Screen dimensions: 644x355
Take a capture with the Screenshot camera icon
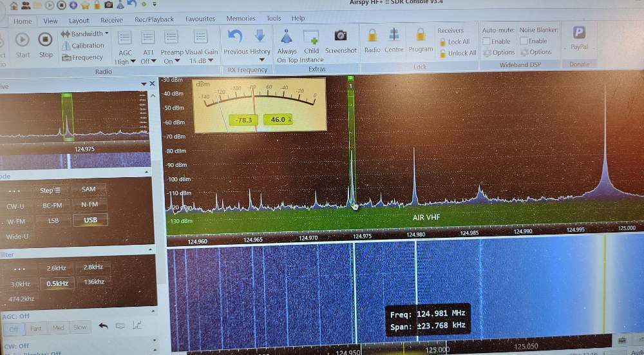click(x=341, y=37)
